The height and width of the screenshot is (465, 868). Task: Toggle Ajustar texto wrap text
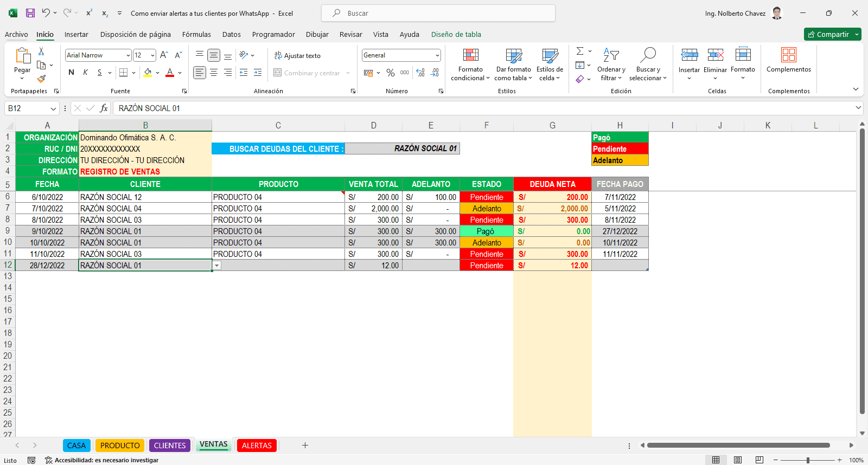click(x=297, y=56)
